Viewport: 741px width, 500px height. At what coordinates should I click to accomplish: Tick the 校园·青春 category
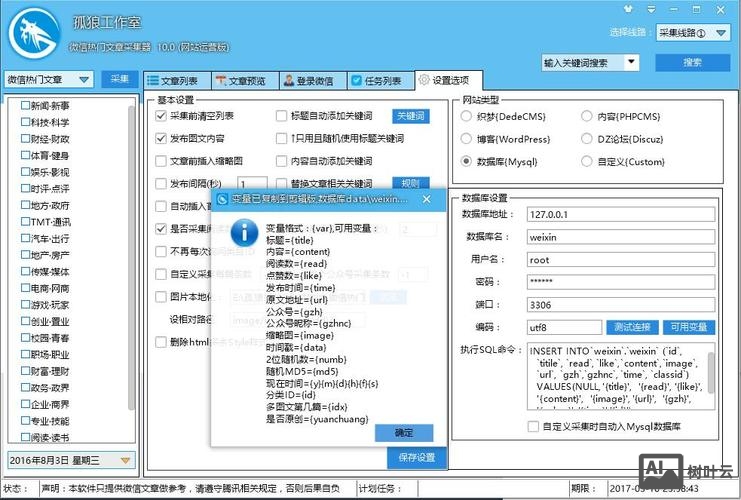coord(25,337)
